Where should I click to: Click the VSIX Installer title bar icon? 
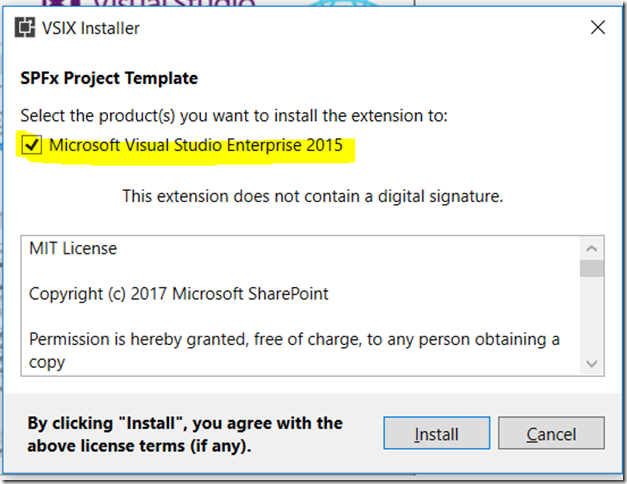(x=25, y=28)
